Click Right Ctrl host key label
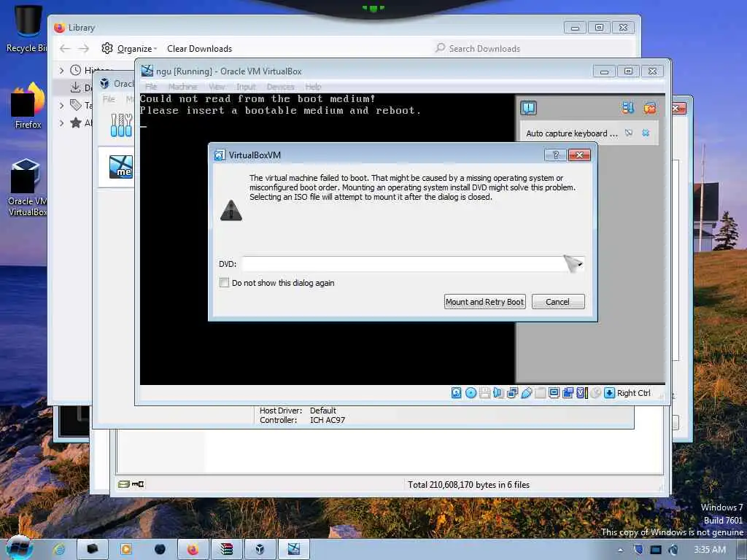The width and height of the screenshot is (747, 560). coord(634,393)
